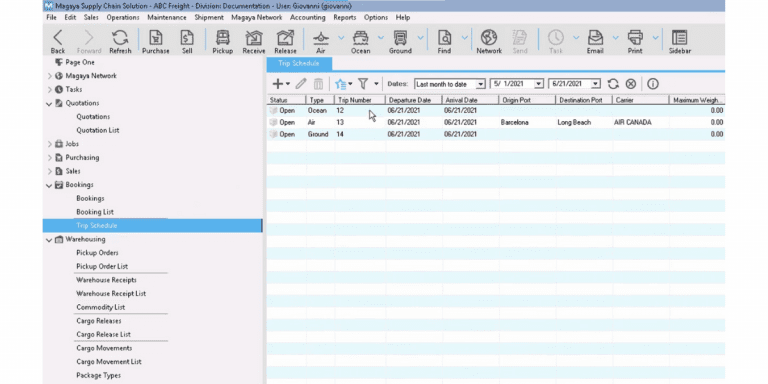Open the Purchase toolbar icon
Screen dimensions: 768x384
156,41
